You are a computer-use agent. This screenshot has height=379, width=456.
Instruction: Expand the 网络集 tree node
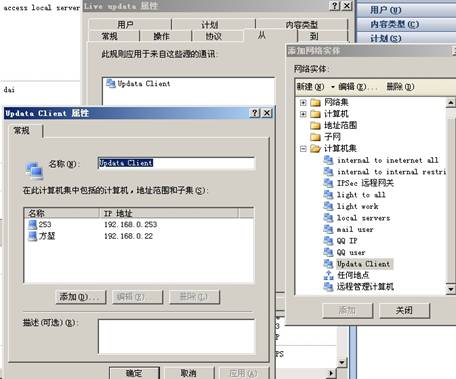pos(303,103)
